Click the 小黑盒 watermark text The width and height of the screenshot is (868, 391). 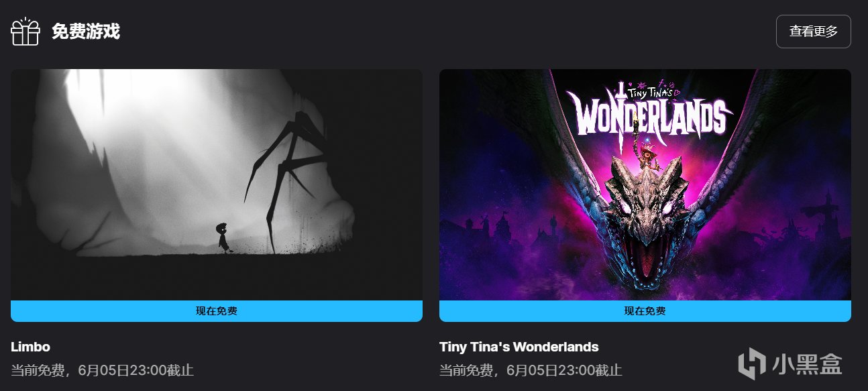806,366
